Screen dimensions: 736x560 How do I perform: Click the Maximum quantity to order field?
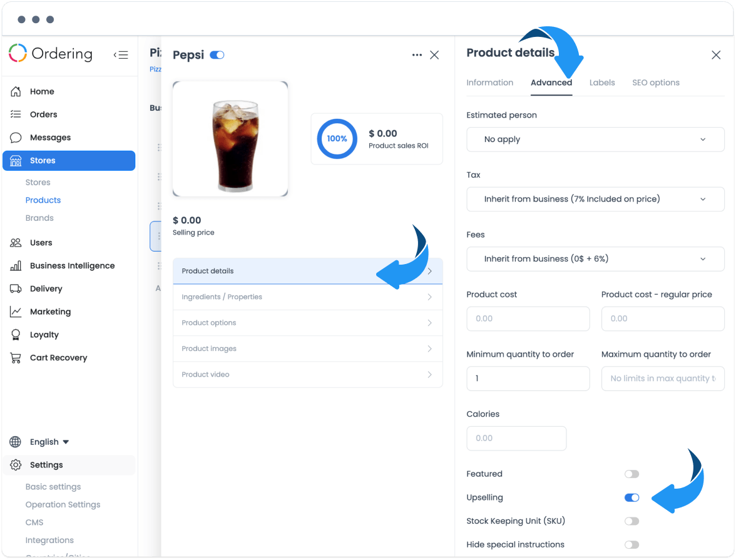pyautogui.click(x=663, y=379)
